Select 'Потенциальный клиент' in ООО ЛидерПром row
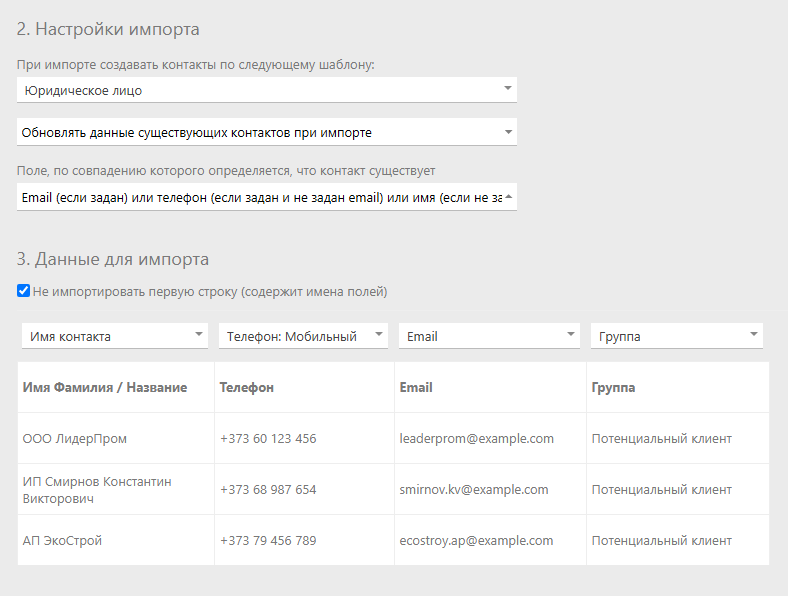Image resolution: width=788 pixels, height=596 pixels. pos(678,439)
